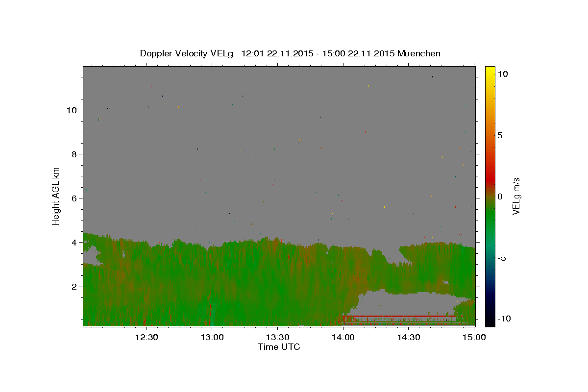Viewport: 588px width, 392px height.
Task: Click the 14:30 time tick label
Action: pyautogui.click(x=409, y=337)
